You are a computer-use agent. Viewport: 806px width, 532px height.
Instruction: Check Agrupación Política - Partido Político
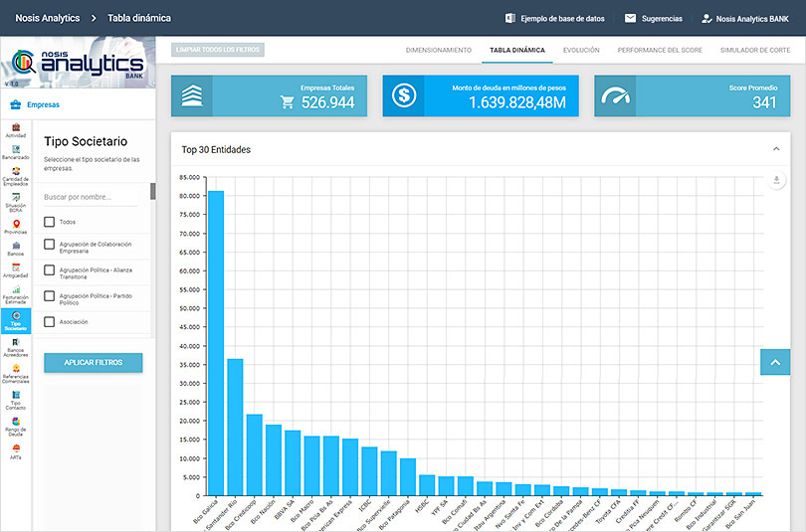50,295
